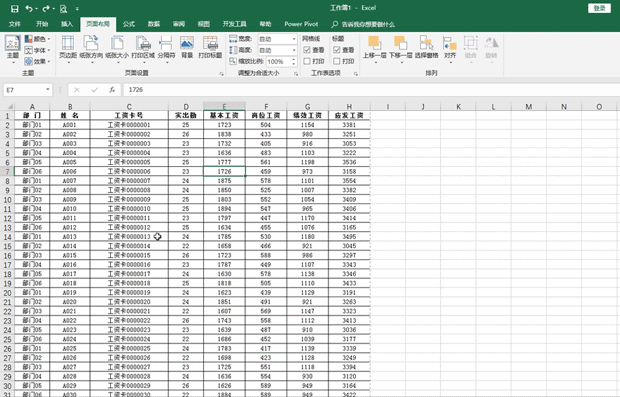The height and width of the screenshot is (397, 620).
Task: Open 打印区域 print area options
Action: click(x=143, y=49)
